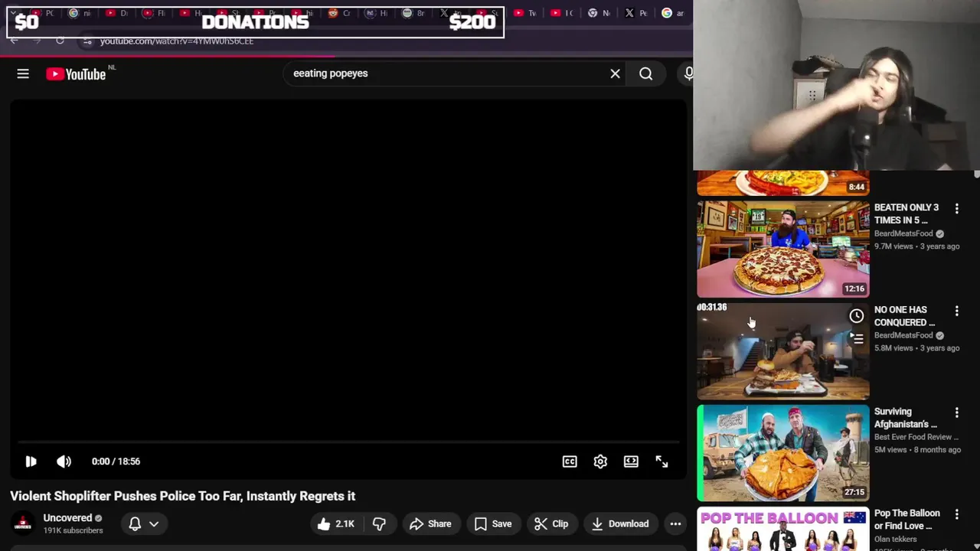The height and width of the screenshot is (551, 980).
Task: Click the video title 'Violent Shoplifter Pushes Police'
Action: 182,496
